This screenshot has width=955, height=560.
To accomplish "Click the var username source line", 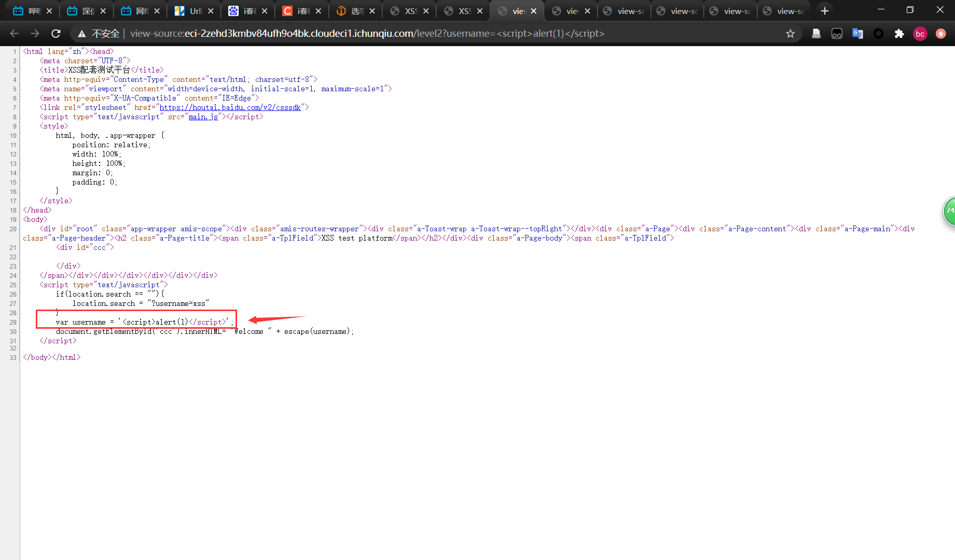I will (145, 322).
